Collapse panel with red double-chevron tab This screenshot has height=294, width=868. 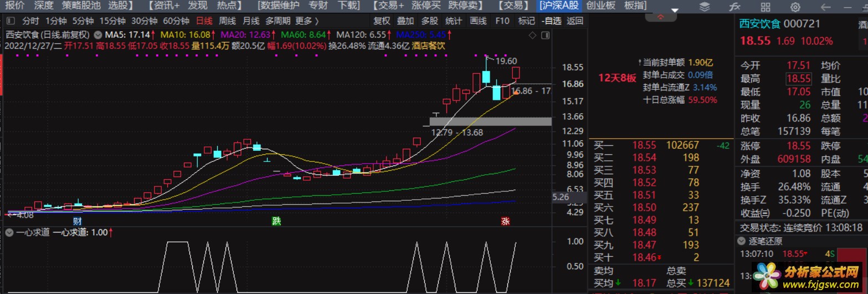pyautogui.click(x=660, y=17)
